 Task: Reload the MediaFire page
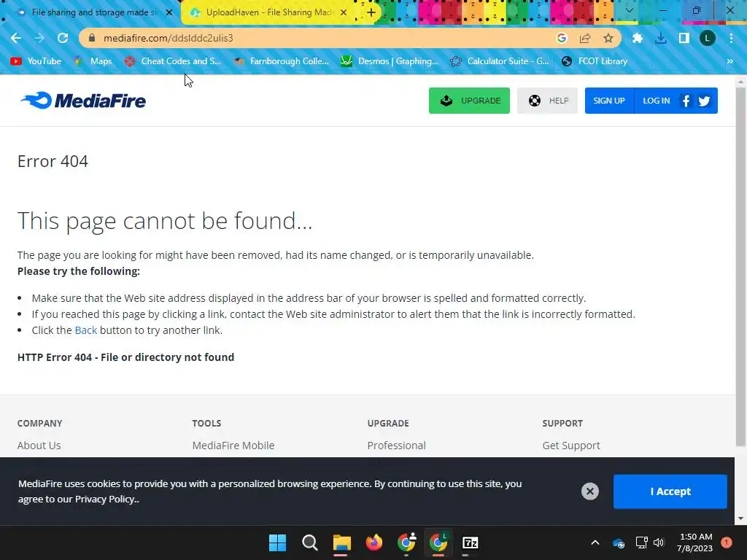tap(63, 38)
